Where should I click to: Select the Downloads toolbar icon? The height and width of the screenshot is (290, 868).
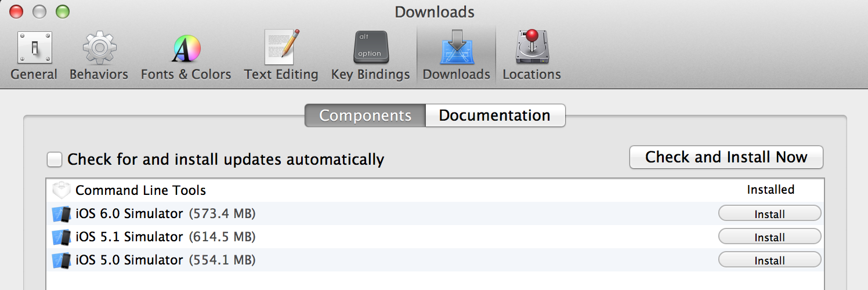(x=456, y=56)
